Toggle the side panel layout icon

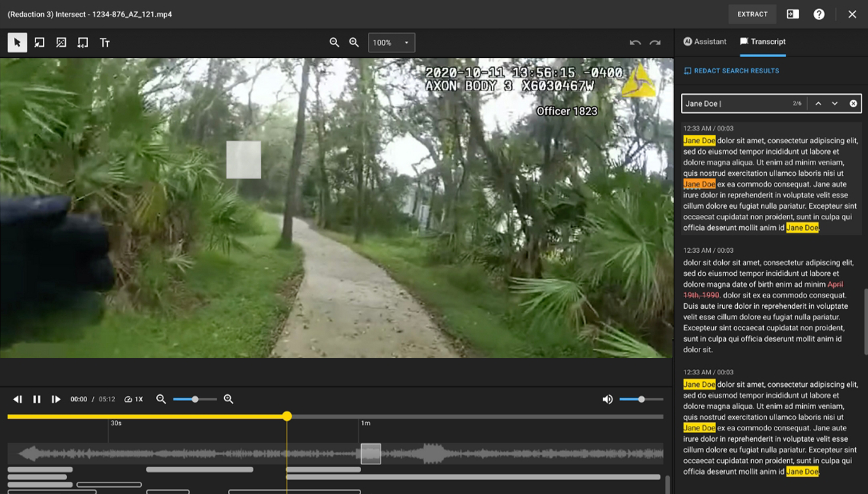coord(793,14)
